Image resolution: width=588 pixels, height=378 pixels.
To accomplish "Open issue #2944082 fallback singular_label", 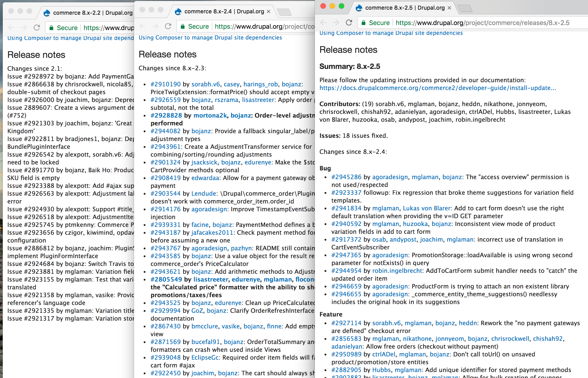I will pos(165,131).
